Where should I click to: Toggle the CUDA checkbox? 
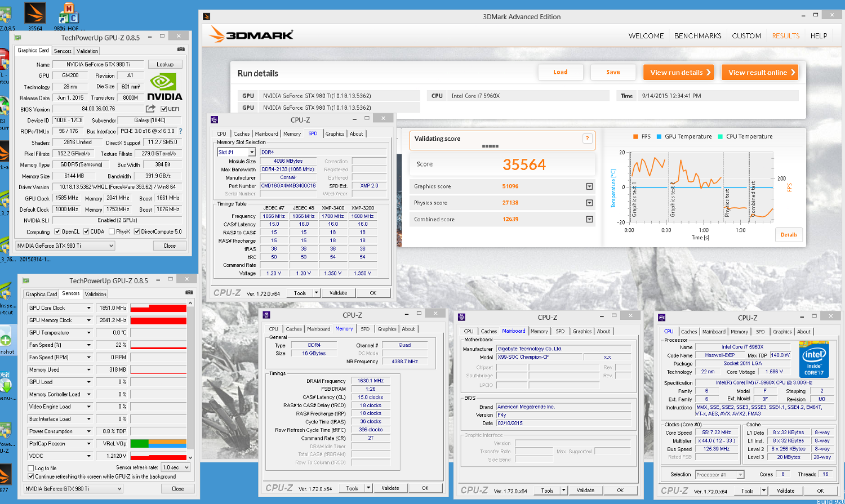86,231
